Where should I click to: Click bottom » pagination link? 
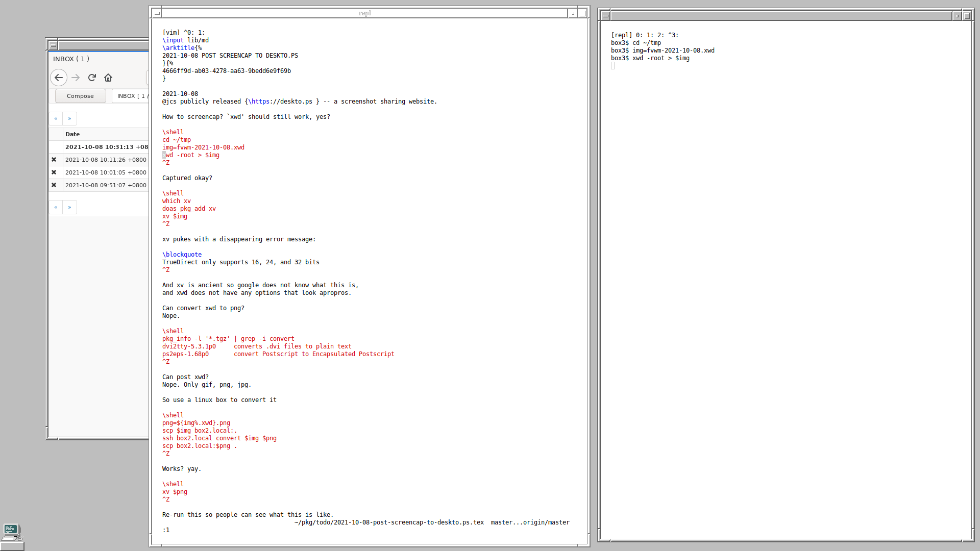69,207
